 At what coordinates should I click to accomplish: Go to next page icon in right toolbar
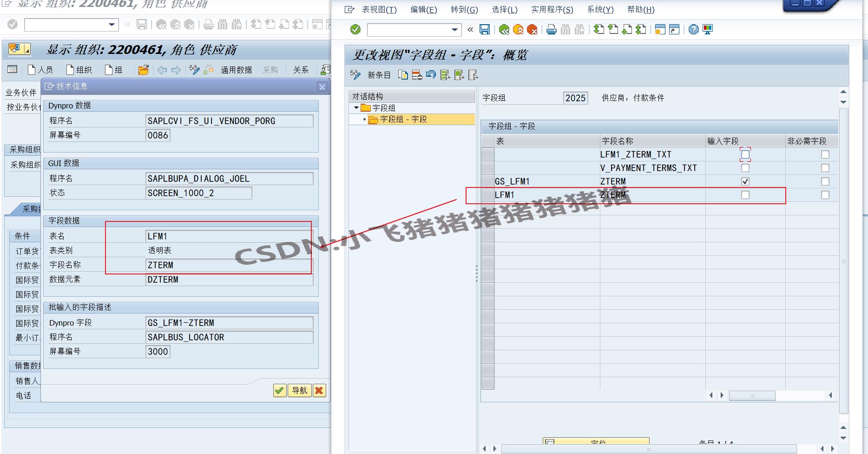(x=627, y=30)
